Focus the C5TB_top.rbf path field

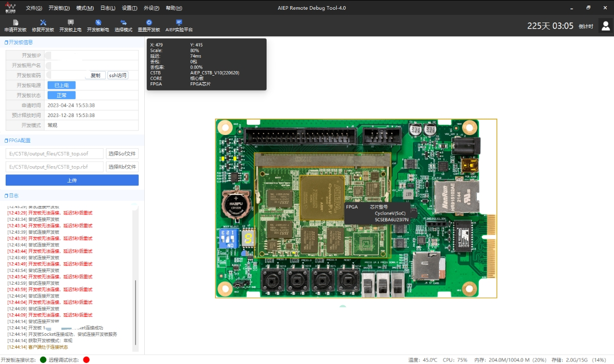[55, 167]
